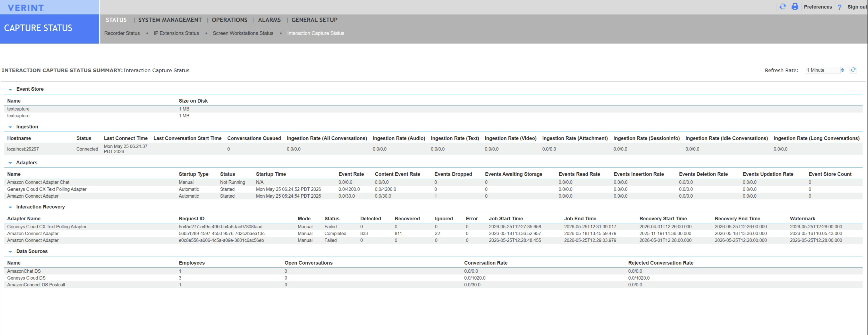This screenshot has height=335, width=868.
Task: Open the OPERATIONS menu
Action: click(x=230, y=20)
